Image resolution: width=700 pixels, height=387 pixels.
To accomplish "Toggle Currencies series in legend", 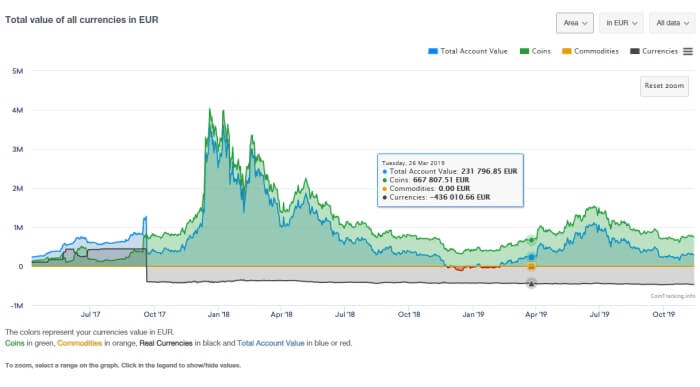I will 660,51.
